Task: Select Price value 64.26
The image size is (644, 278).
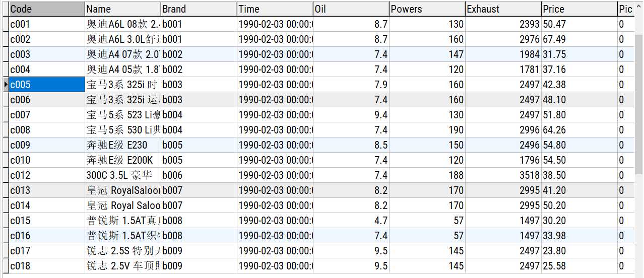Action: [x=579, y=130]
